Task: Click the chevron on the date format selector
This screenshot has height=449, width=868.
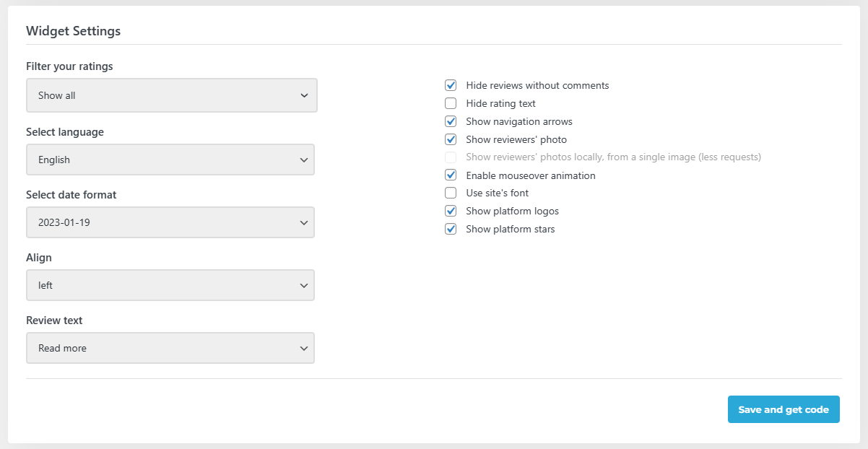Action: 304,222
